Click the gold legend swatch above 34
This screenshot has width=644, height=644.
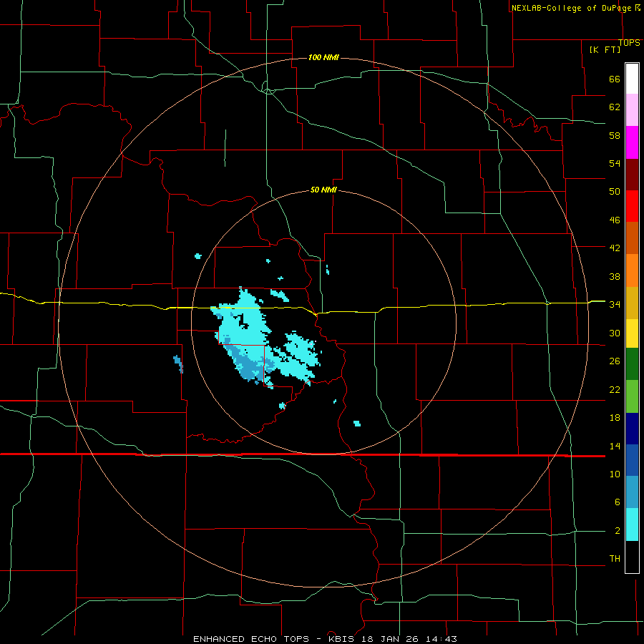pyautogui.click(x=632, y=303)
